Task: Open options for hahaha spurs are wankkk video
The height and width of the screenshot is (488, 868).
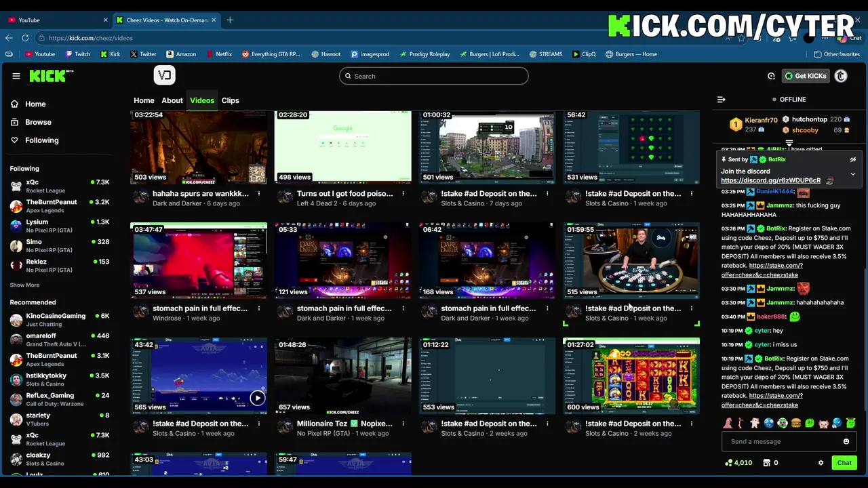Action: click(x=258, y=194)
